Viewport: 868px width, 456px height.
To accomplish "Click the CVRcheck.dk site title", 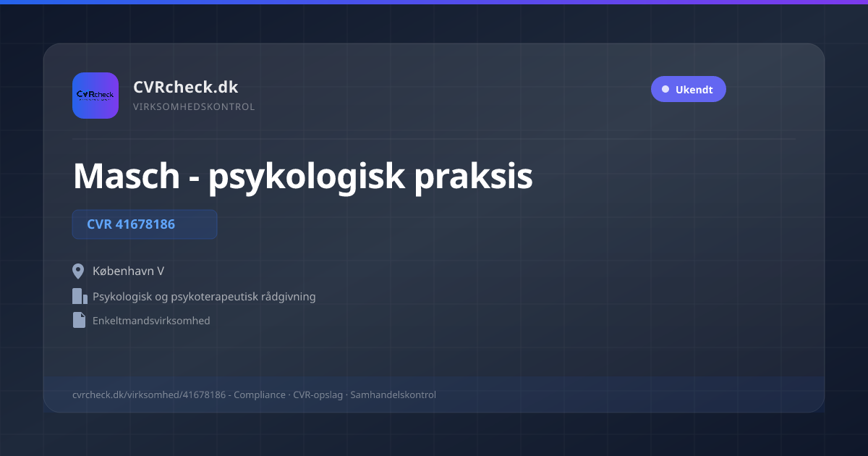I will click(x=185, y=87).
